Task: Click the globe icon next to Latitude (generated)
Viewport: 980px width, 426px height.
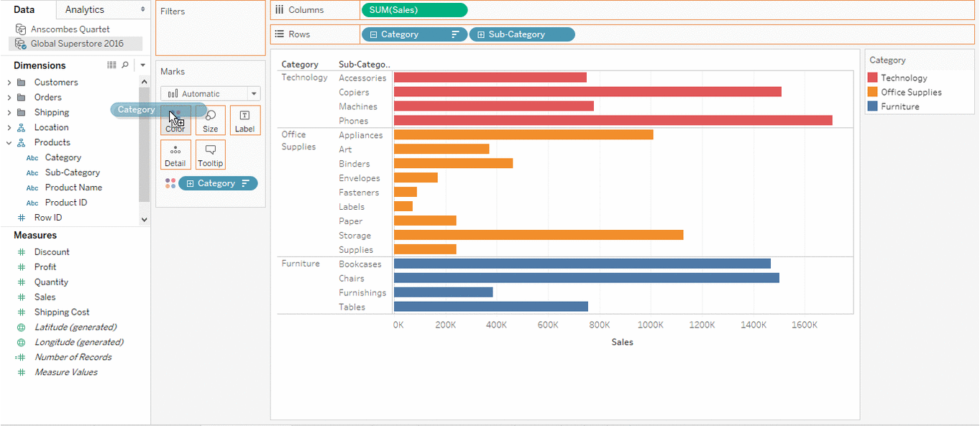Action: tap(21, 327)
